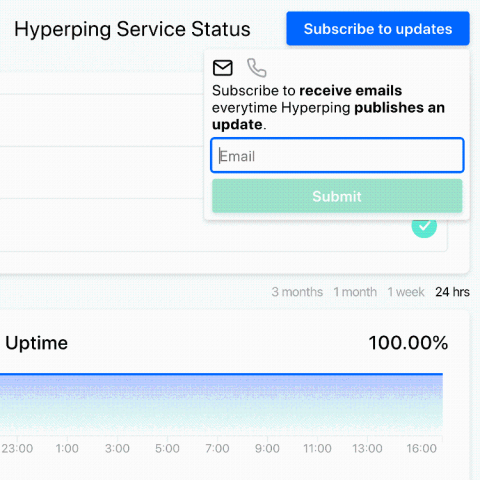480x480 pixels.
Task: Click the 100.00% uptime value
Action: [x=408, y=343]
